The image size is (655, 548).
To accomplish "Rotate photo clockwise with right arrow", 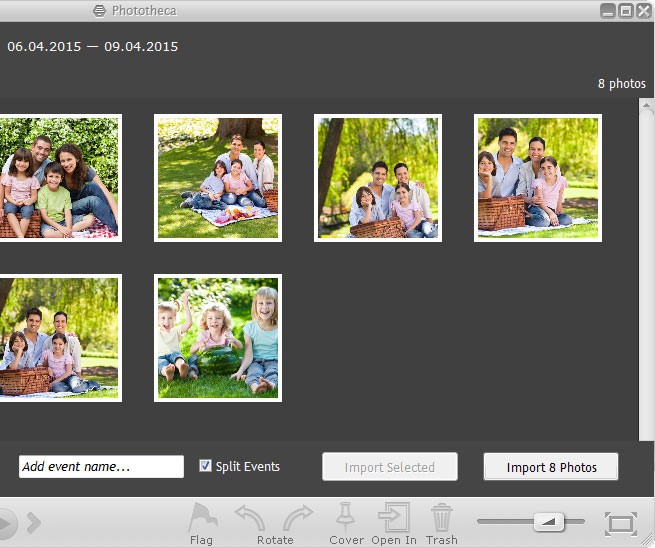I will click(298, 518).
